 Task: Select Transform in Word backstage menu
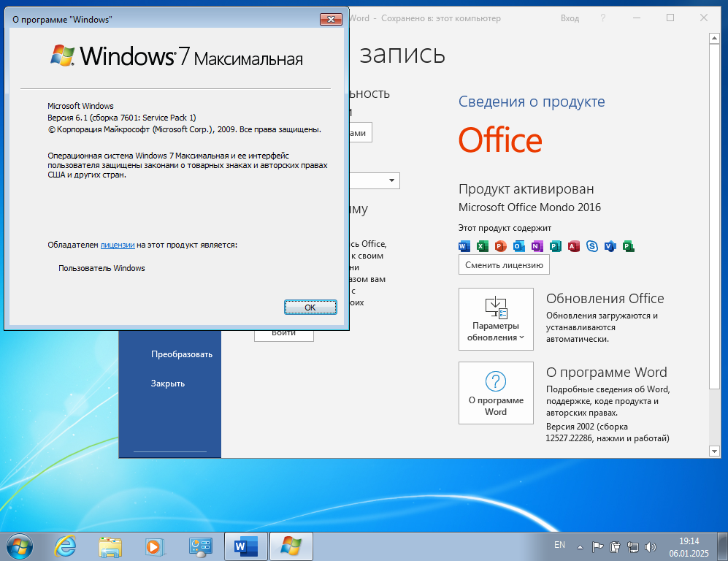tap(182, 354)
